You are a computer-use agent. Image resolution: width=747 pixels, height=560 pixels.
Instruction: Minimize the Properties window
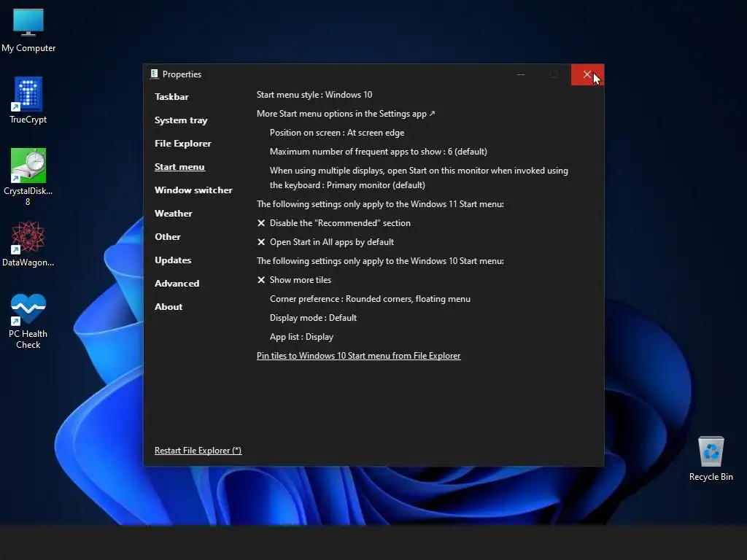521,75
